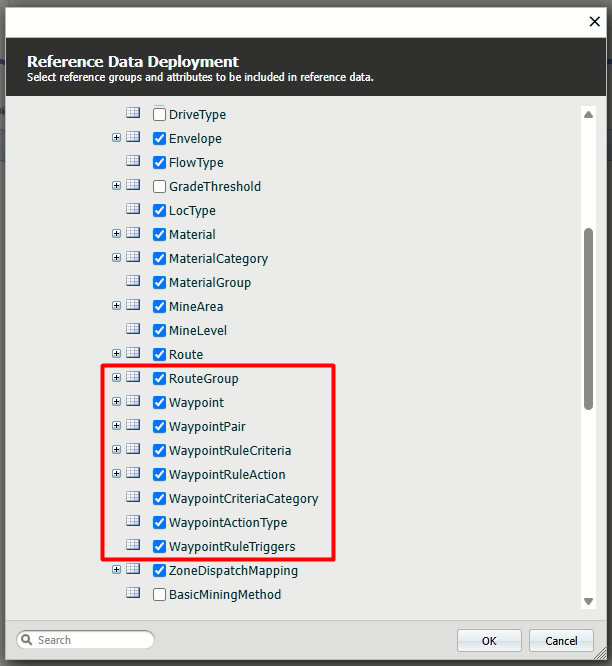Image resolution: width=612 pixels, height=666 pixels.
Task: Click the table icon beside MineLevel
Action: pyautogui.click(x=133, y=330)
